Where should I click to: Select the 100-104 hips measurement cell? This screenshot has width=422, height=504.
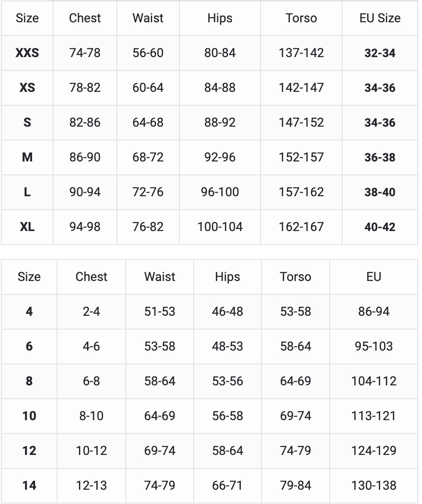pos(220,227)
